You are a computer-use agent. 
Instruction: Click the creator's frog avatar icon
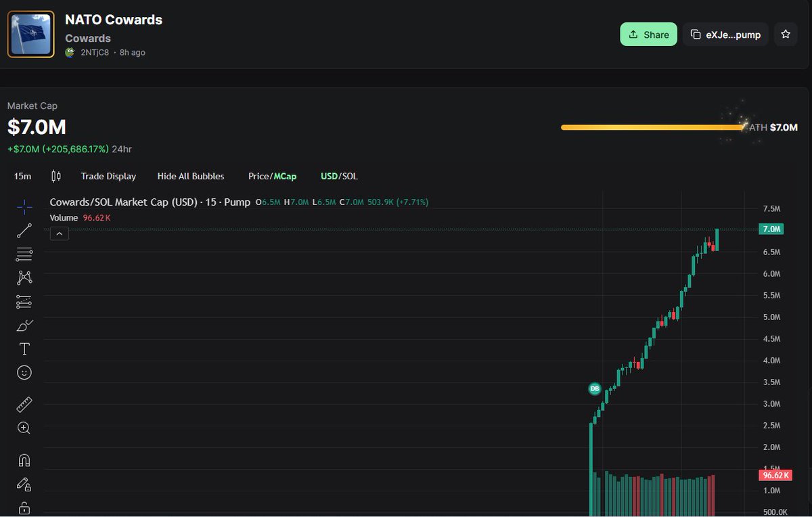pos(70,52)
